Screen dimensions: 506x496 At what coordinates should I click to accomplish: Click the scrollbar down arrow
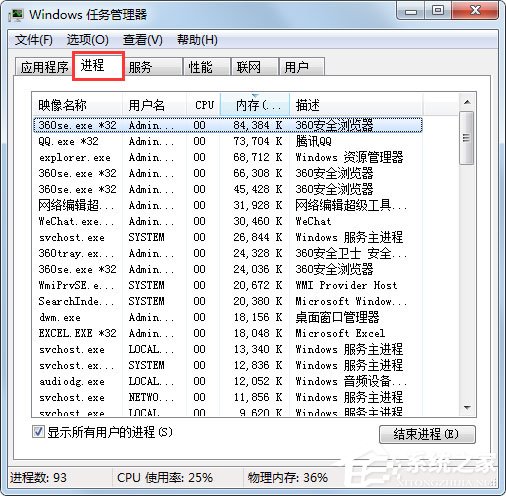(467, 408)
